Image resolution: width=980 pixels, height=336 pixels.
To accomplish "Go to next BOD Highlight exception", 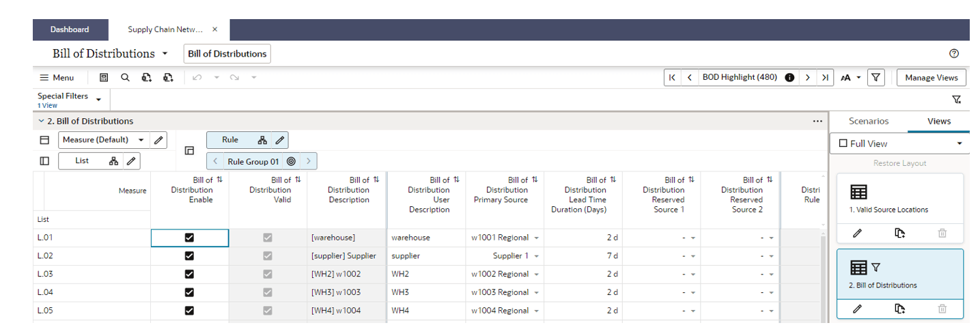I will 808,78.
